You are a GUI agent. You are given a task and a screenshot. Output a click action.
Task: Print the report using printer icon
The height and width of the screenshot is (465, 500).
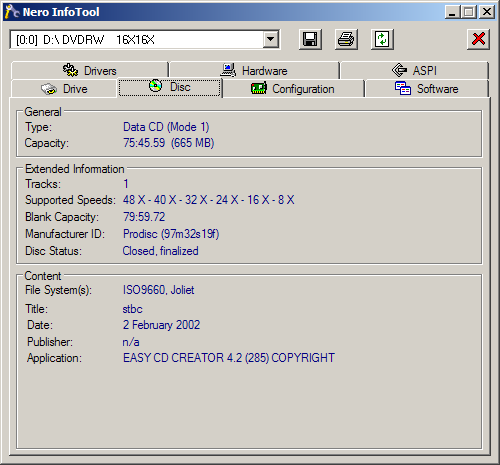coord(346,39)
